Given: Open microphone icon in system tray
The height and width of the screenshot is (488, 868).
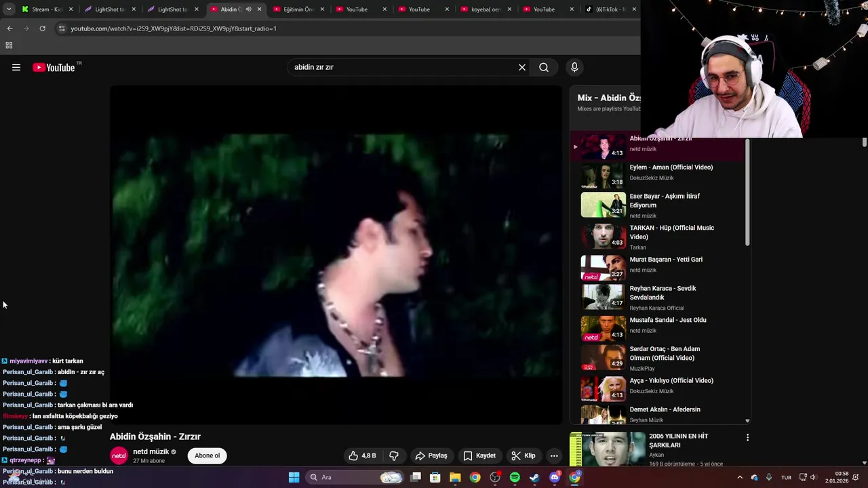Looking at the screenshot, I should point(768,477).
